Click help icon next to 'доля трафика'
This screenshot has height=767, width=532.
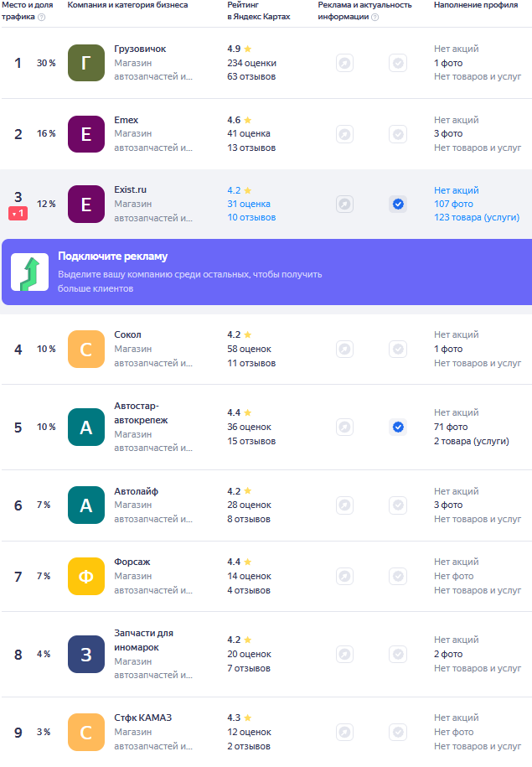(42, 17)
